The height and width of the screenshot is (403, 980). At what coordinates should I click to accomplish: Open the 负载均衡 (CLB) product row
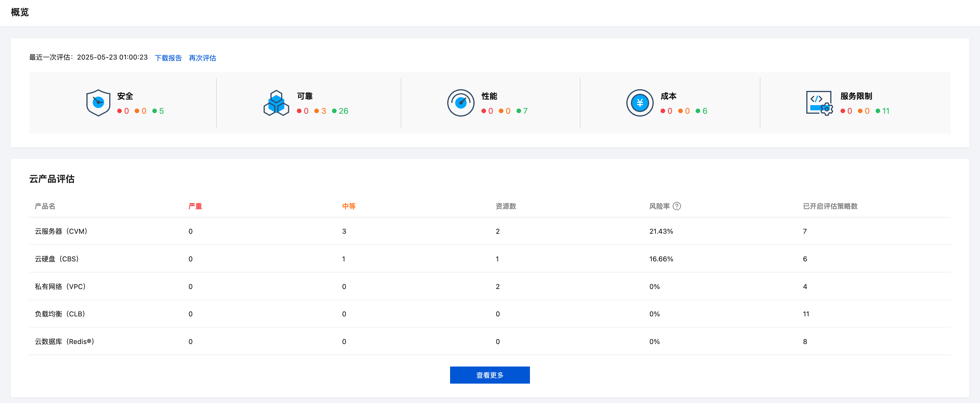(x=60, y=314)
